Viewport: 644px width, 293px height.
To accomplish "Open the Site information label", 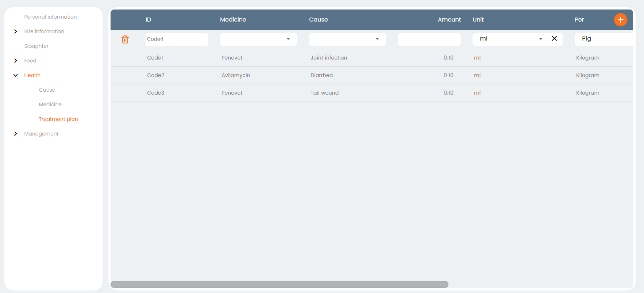I will tap(44, 31).
